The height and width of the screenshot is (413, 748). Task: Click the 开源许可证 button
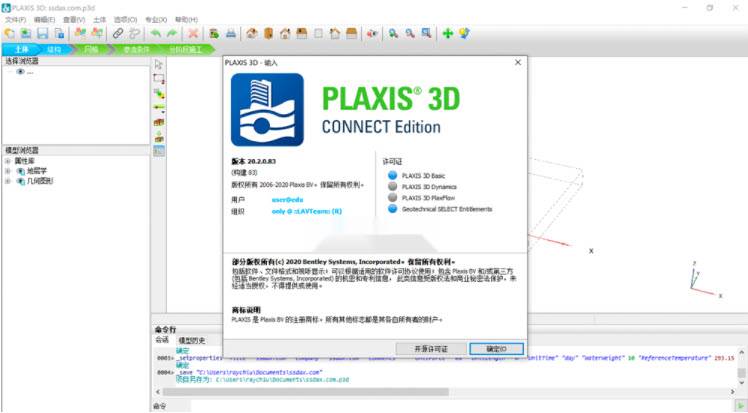431,349
